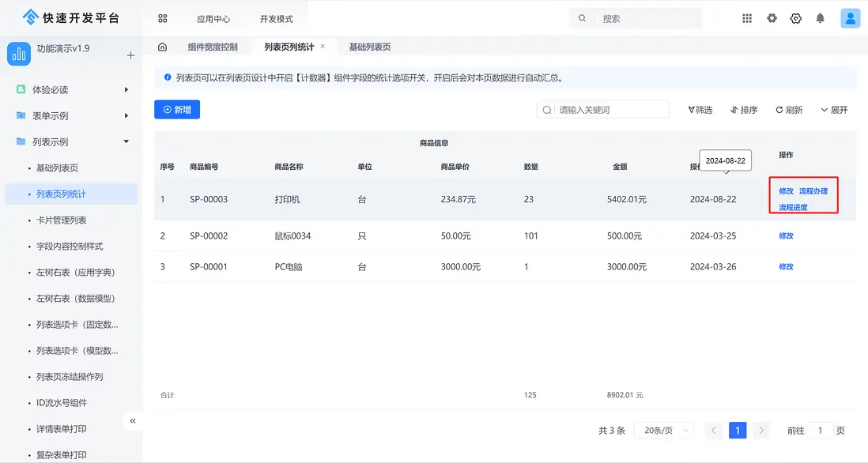Click the 列表示例 folder icon
868x463 pixels.
[x=21, y=141]
